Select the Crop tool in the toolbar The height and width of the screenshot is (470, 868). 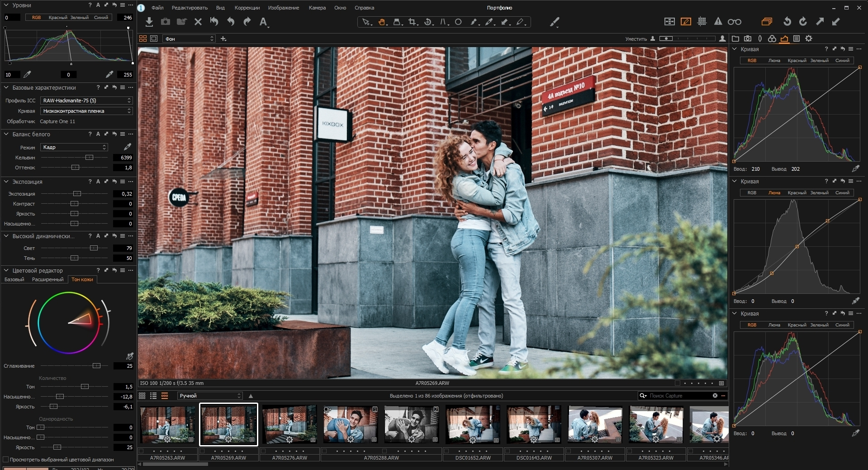(412, 22)
